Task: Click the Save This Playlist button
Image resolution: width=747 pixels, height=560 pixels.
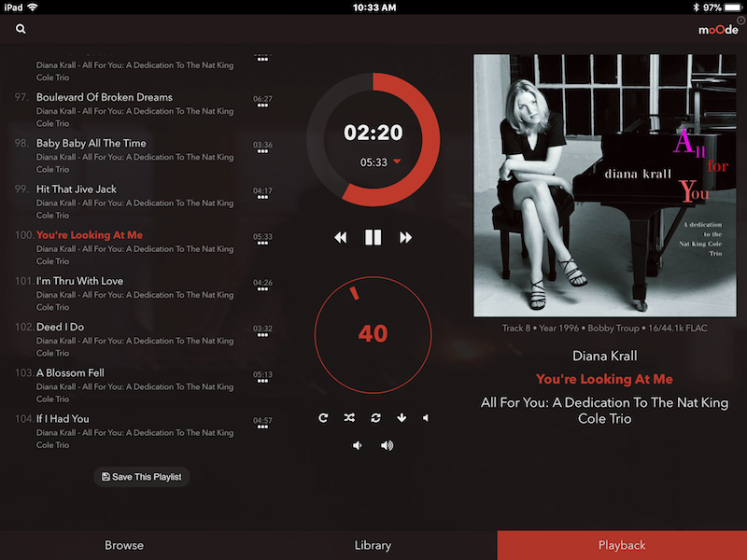Action: 142,477
